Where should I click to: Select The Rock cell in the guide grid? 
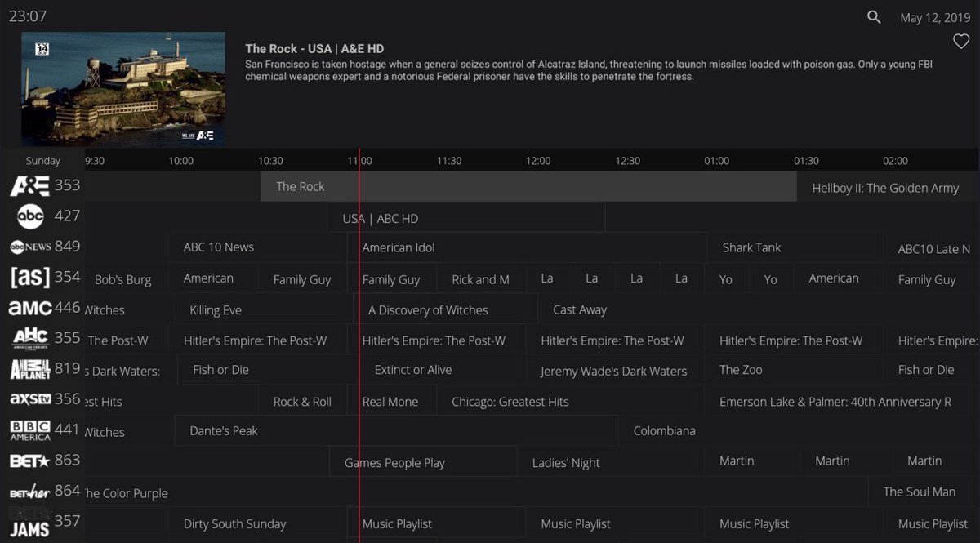coord(528,186)
